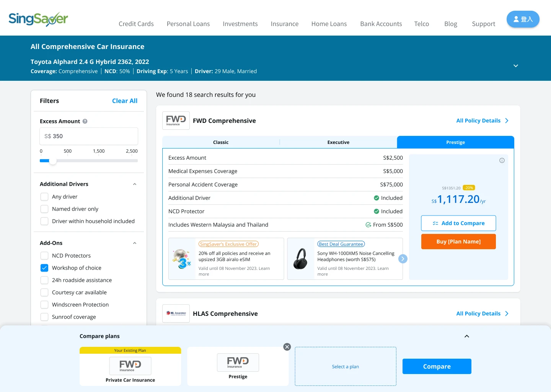Click the -20% discount badge
Screen dimensions: 551x392
coord(469,188)
